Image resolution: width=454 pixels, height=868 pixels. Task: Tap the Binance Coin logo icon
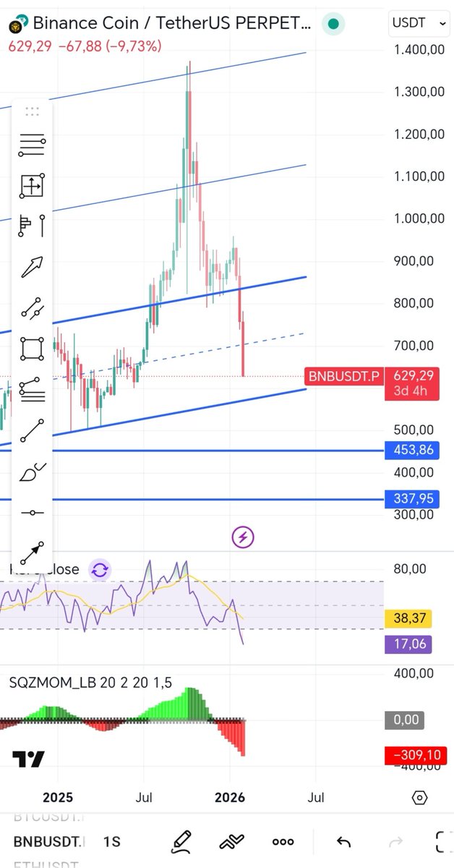(17, 24)
